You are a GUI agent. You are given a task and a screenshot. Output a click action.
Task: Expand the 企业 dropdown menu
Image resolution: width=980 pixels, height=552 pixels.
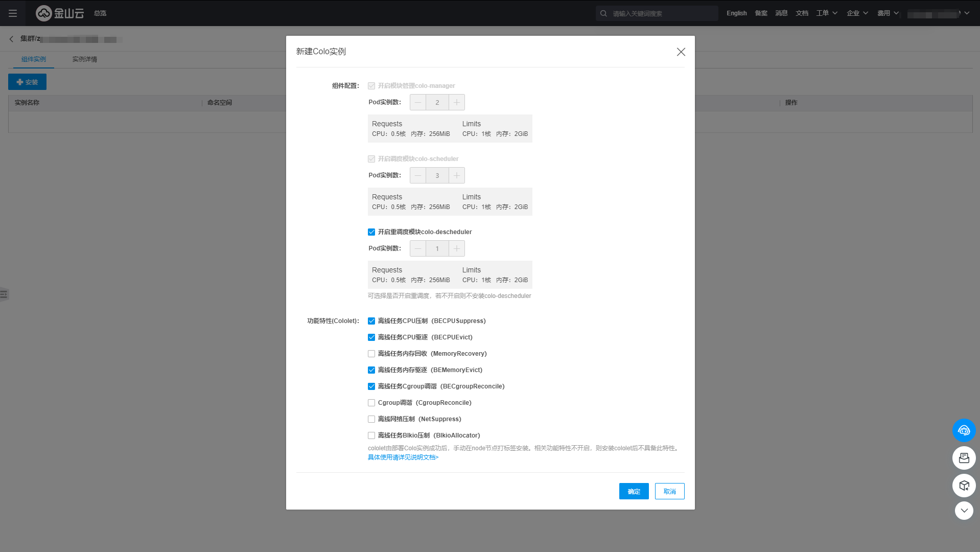tap(857, 13)
